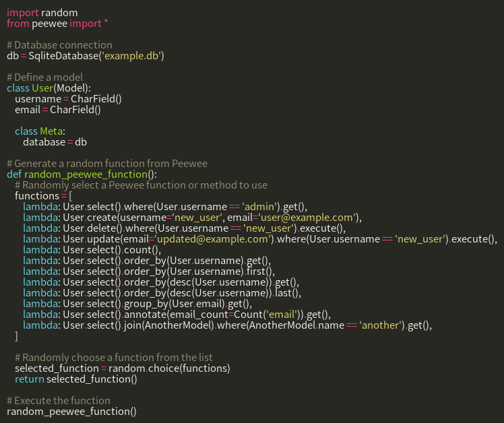Viewport: 504px width, 423px height.
Task: Click the annotate(email_count=Count) lambda line
Action: coord(177,315)
